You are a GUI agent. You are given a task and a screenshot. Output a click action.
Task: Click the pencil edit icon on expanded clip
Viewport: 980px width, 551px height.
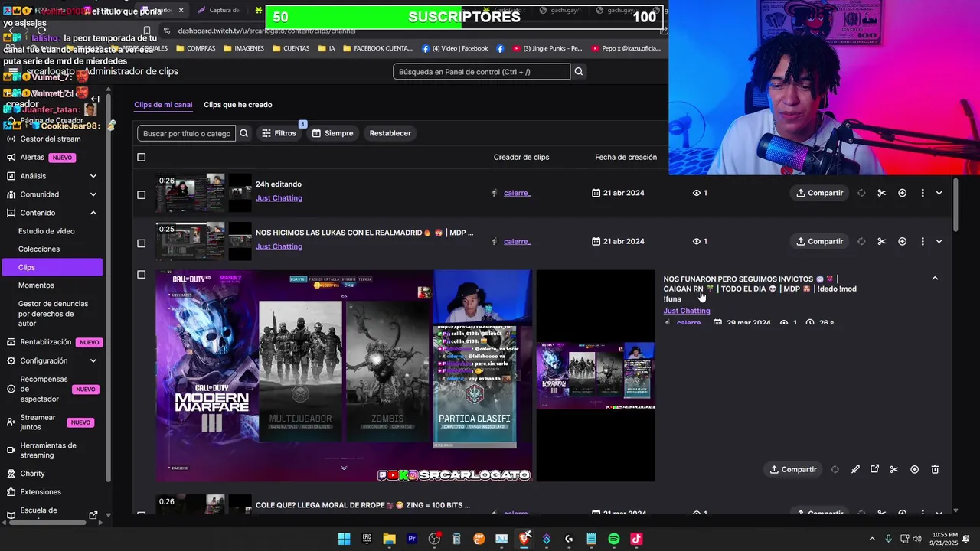(x=855, y=469)
